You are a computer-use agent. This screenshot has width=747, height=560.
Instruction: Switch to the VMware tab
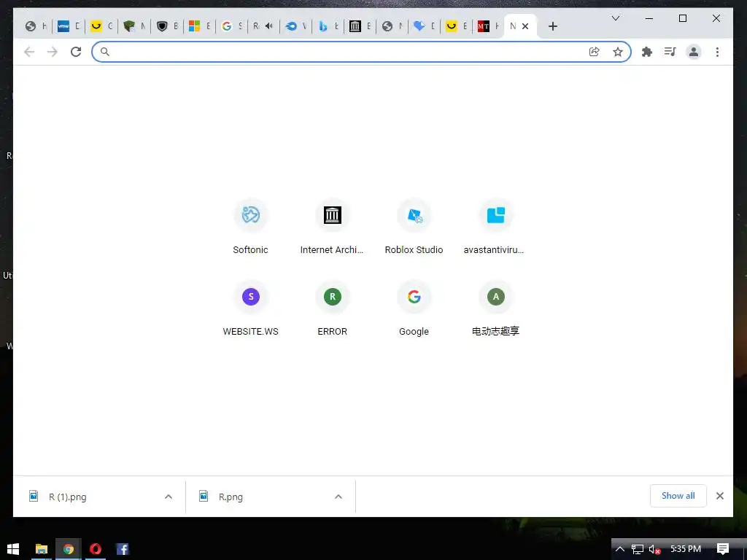click(x=68, y=26)
